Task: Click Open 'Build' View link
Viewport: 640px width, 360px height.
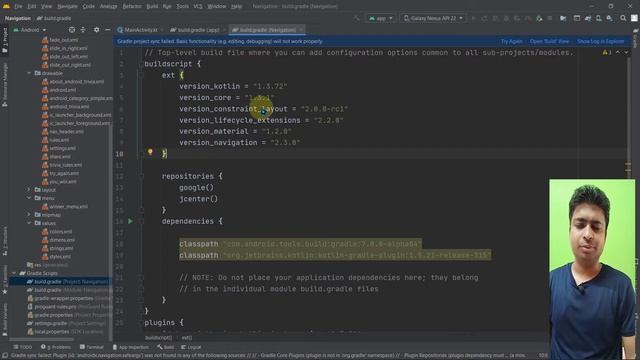Action: pos(549,41)
